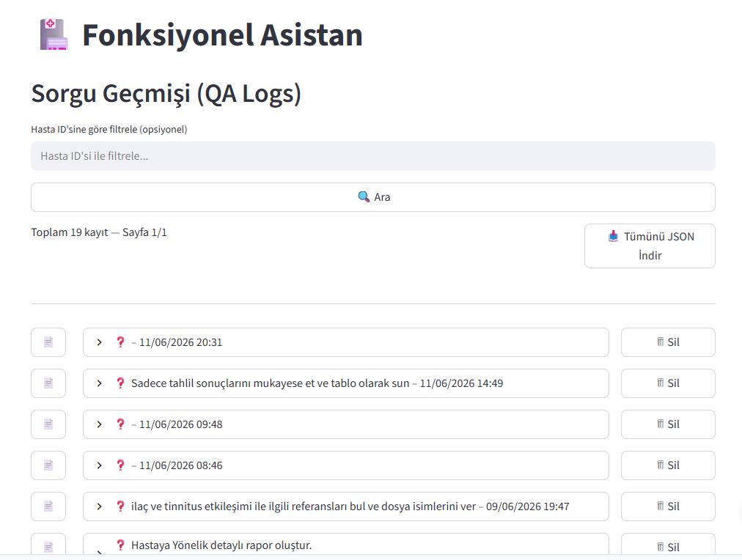
Task: Delete the 11/06/2026 20:31 log with Sil
Action: [x=668, y=342]
